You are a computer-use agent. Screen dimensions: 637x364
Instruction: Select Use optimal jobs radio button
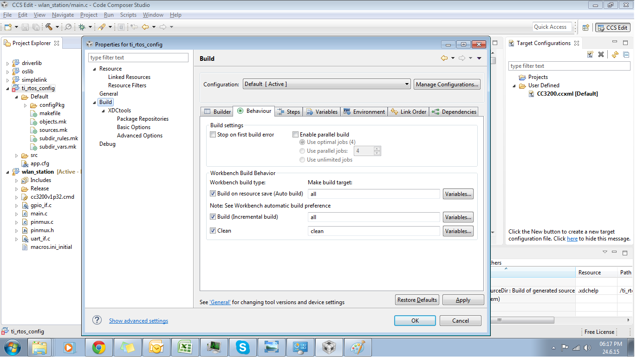tap(303, 142)
